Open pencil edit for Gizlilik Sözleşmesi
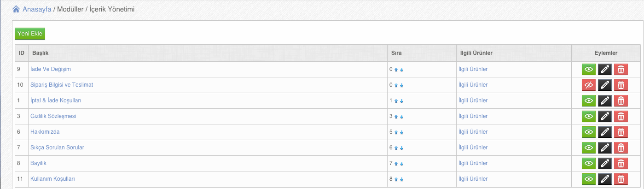644x189 pixels. (605, 117)
